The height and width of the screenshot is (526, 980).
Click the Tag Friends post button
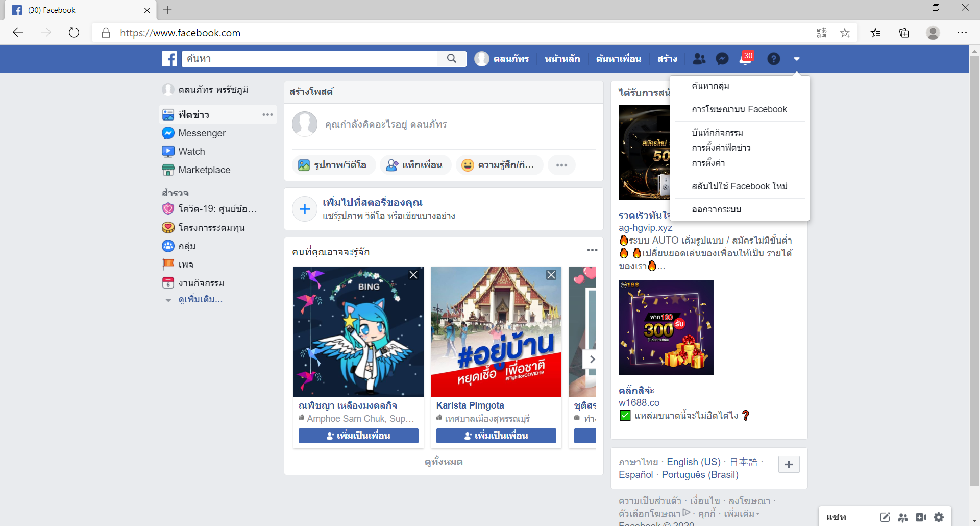tap(415, 165)
